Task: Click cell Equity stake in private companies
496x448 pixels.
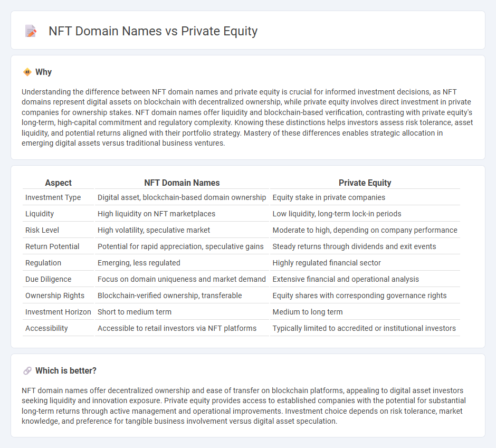Action: [x=365, y=197]
